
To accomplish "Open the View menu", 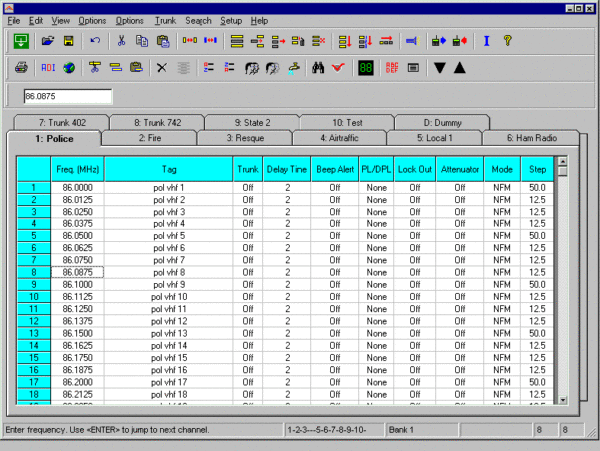I will (60, 21).
